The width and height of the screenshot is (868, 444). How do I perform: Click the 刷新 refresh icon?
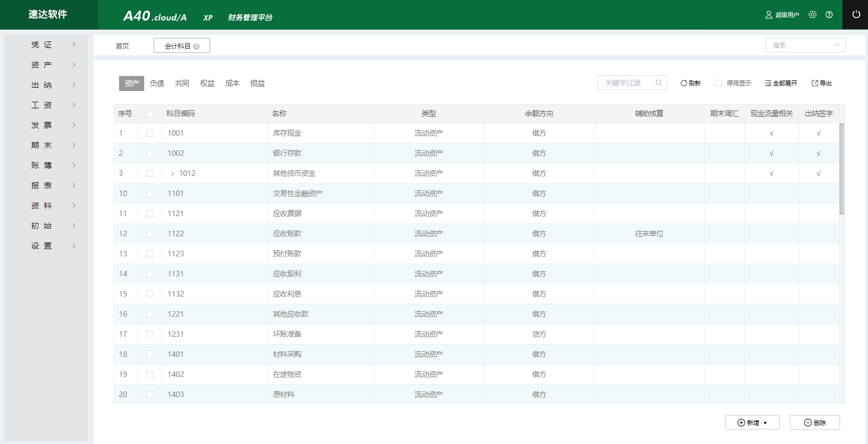click(684, 83)
